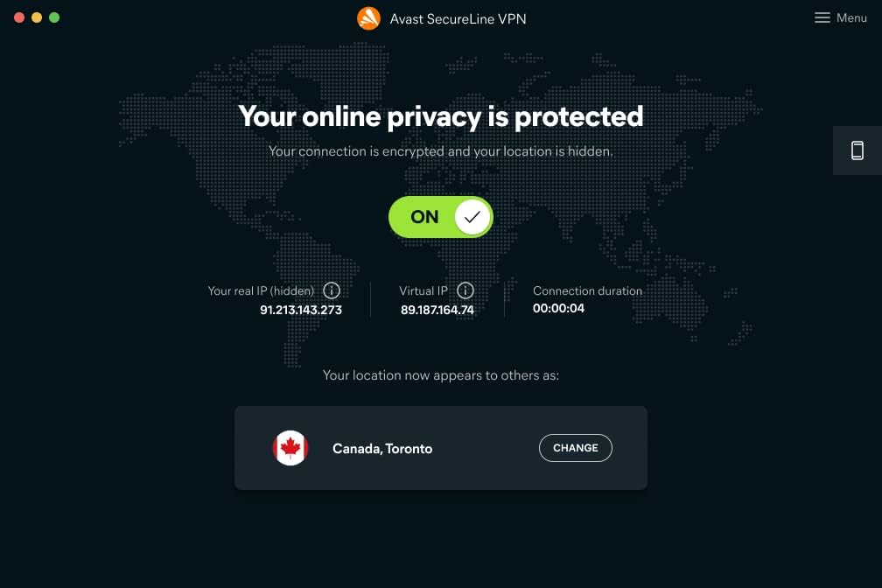
Task: Open the Menu label at top right
Action: tap(851, 18)
